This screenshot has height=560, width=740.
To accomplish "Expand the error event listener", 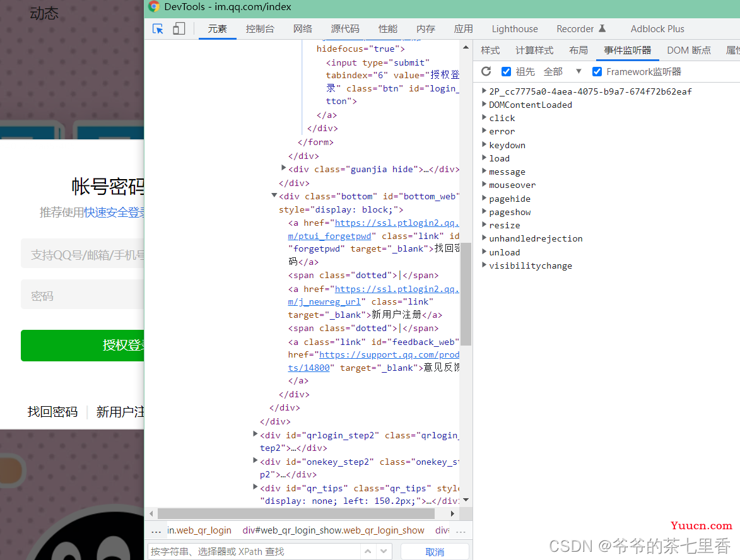I will (x=485, y=131).
